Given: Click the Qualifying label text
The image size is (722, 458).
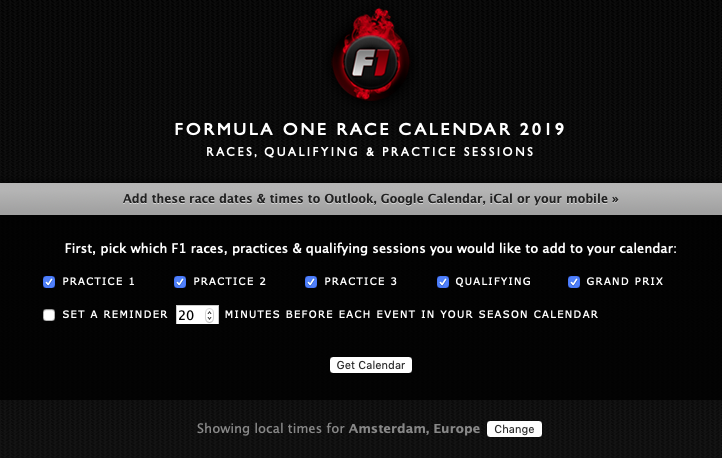Looking at the screenshot, I should (x=493, y=281).
